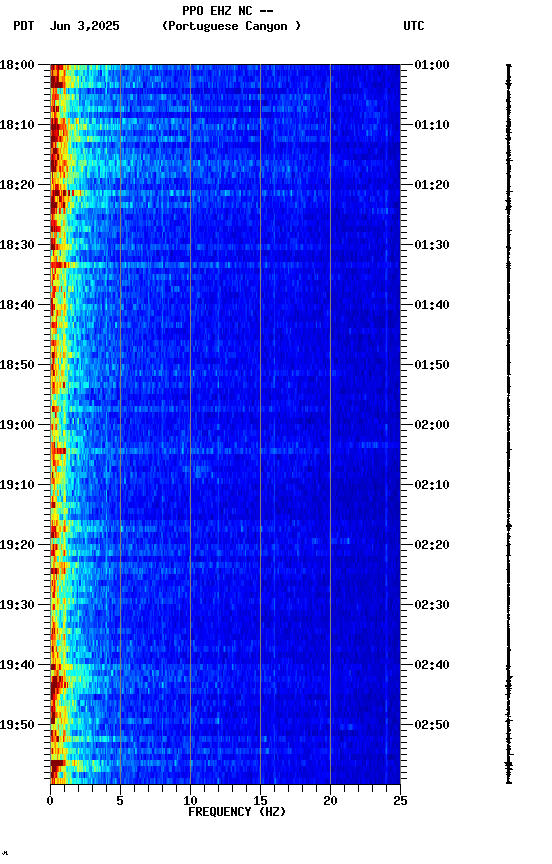
Task: Click the '(Portuguese Canyon )' subtitle
Action: pyautogui.click(x=231, y=26)
